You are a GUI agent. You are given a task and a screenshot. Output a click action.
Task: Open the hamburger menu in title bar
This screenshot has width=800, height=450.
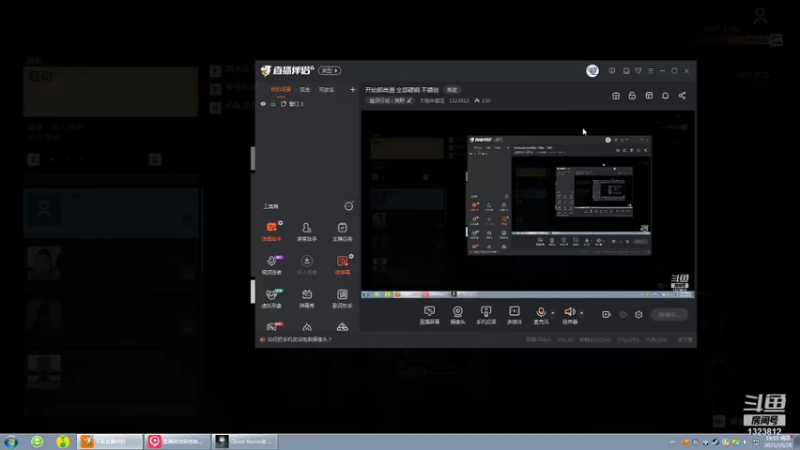pos(651,71)
